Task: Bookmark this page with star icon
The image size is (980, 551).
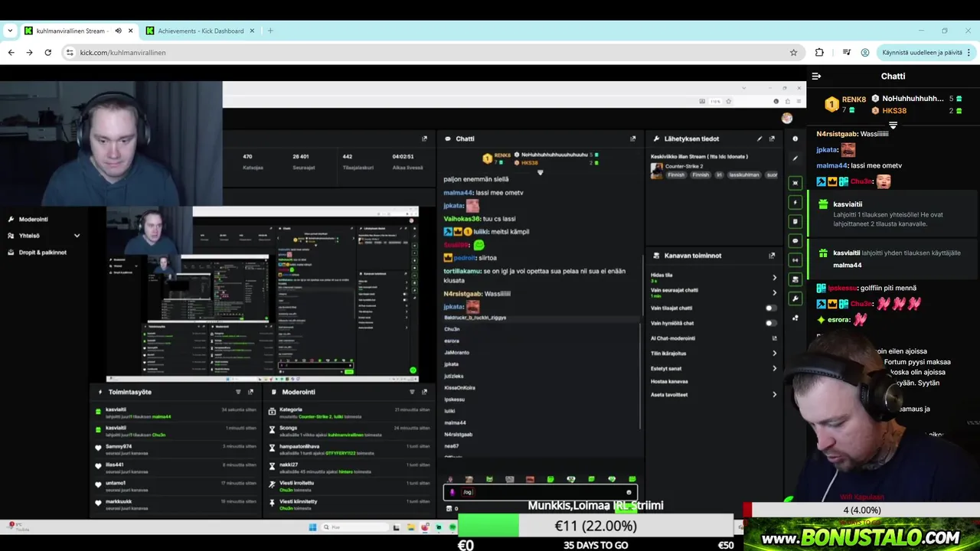Action: click(x=793, y=52)
